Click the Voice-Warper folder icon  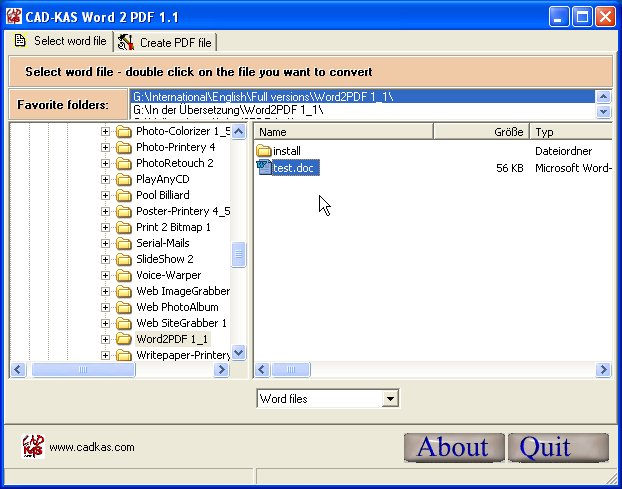tap(124, 275)
